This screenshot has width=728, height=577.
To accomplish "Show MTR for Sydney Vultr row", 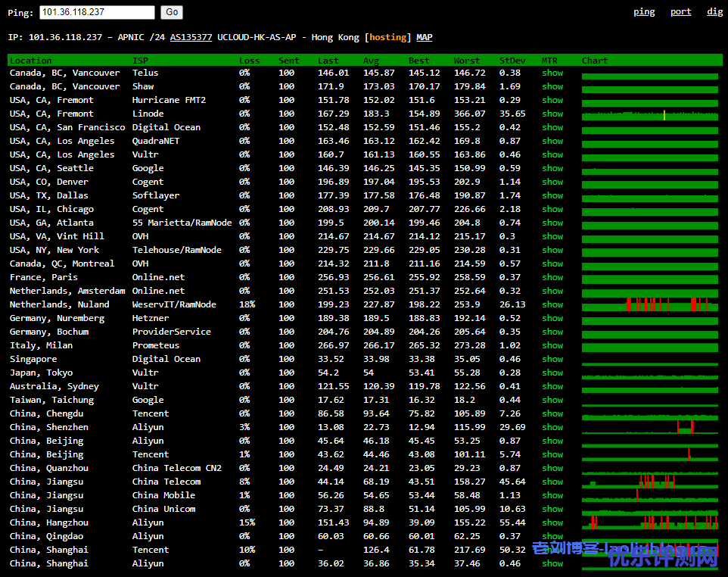I will point(552,386).
